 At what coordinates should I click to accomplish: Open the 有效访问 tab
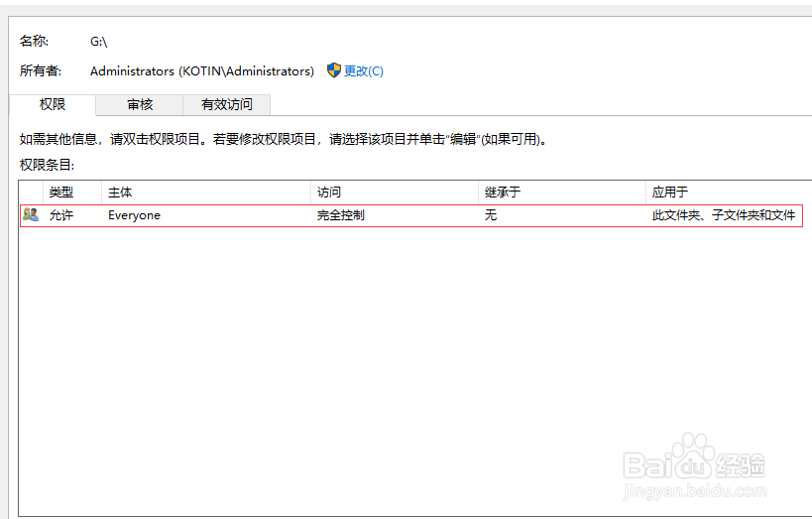(x=227, y=105)
